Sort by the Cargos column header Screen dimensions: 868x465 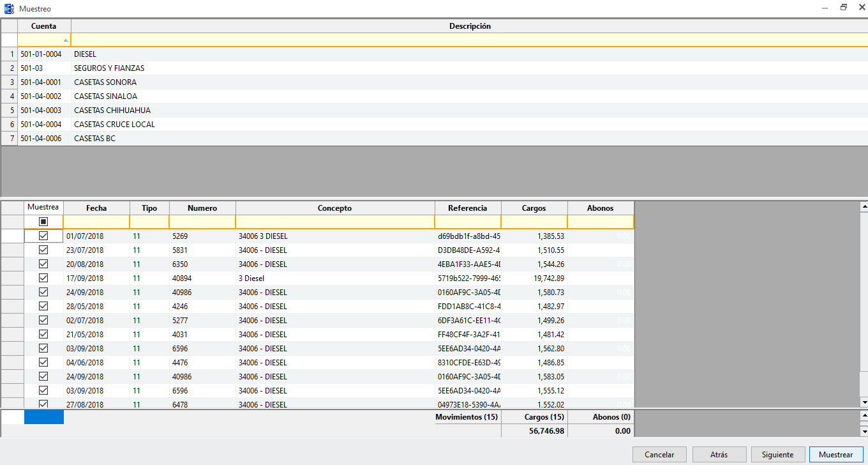[x=534, y=208]
